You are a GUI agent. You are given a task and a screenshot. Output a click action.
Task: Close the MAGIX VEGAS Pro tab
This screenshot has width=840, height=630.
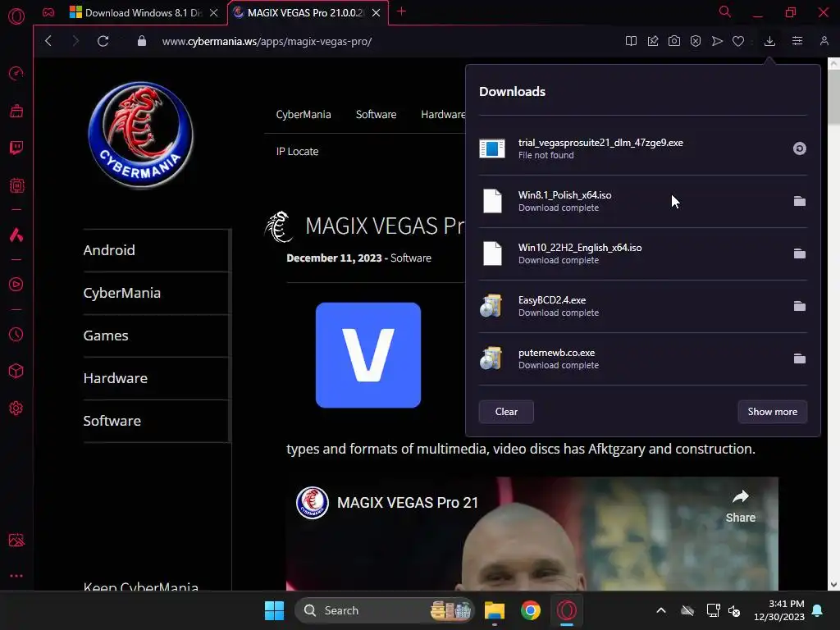pos(376,12)
